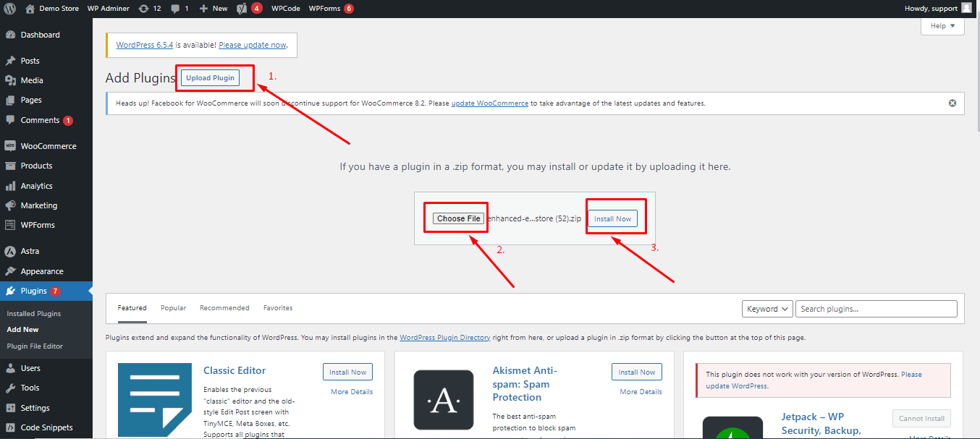This screenshot has width=980, height=439.
Task: Open the Plugins plug icon
Action: point(10,291)
